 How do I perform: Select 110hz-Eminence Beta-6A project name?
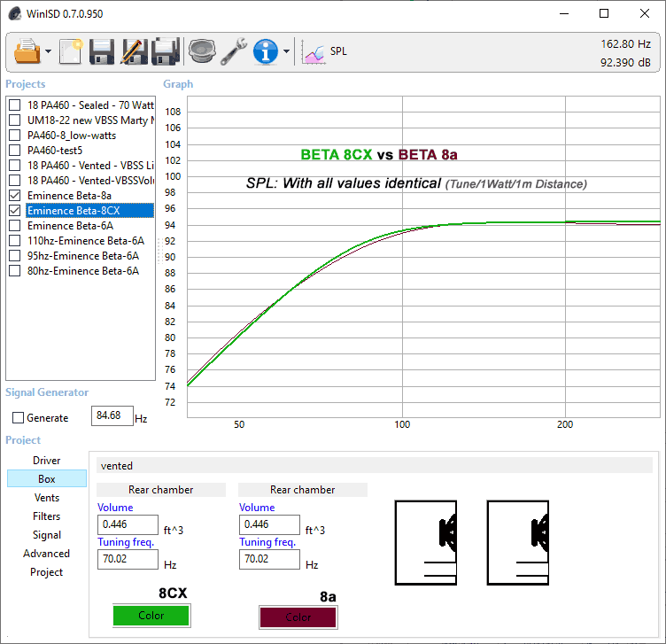coord(86,241)
